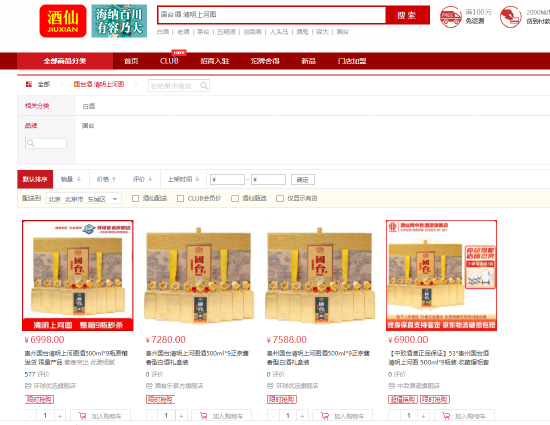Sort results by price

point(106,179)
